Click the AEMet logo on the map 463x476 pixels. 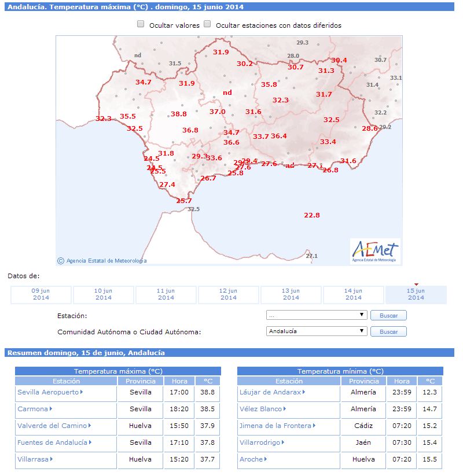click(375, 252)
